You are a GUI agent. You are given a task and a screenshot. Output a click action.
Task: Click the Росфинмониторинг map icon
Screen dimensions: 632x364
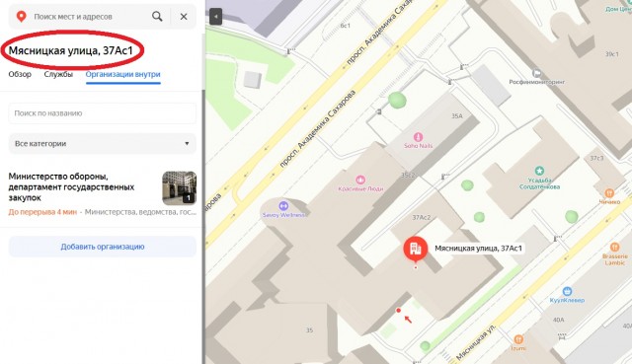[536, 73]
